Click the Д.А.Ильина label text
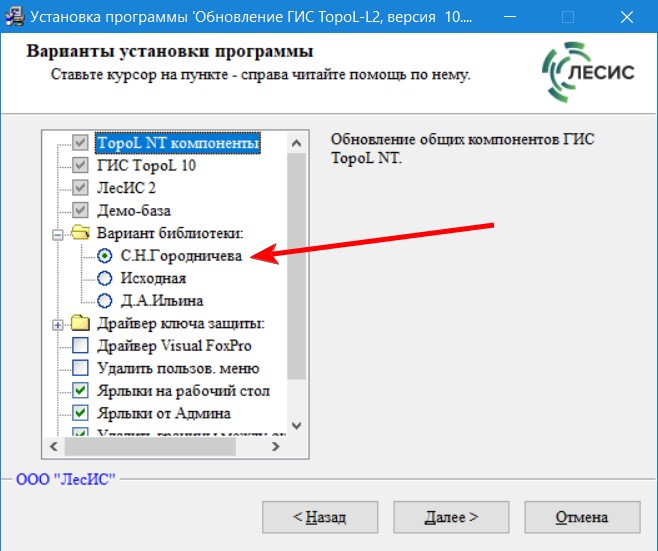The height and width of the screenshot is (551, 658). (162, 301)
